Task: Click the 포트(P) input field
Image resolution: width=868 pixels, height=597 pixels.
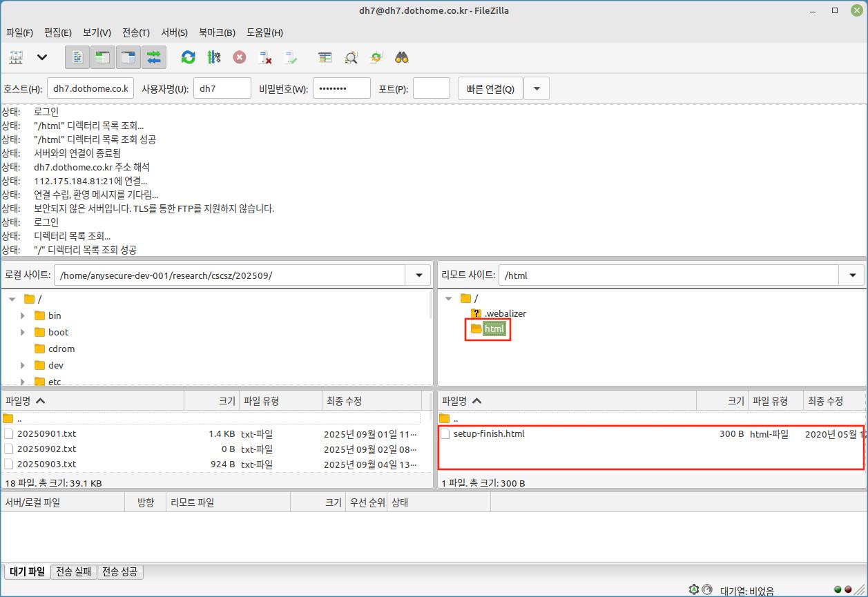Action: tap(431, 88)
